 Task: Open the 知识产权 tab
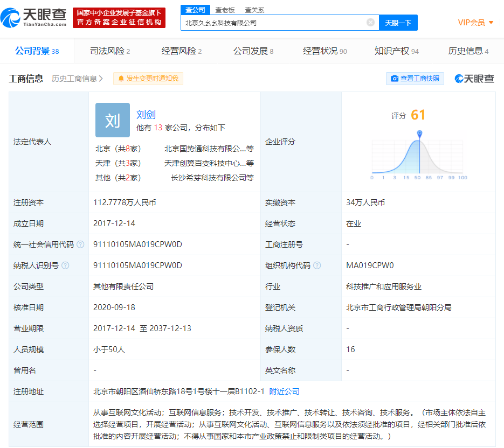[x=396, y=51]
